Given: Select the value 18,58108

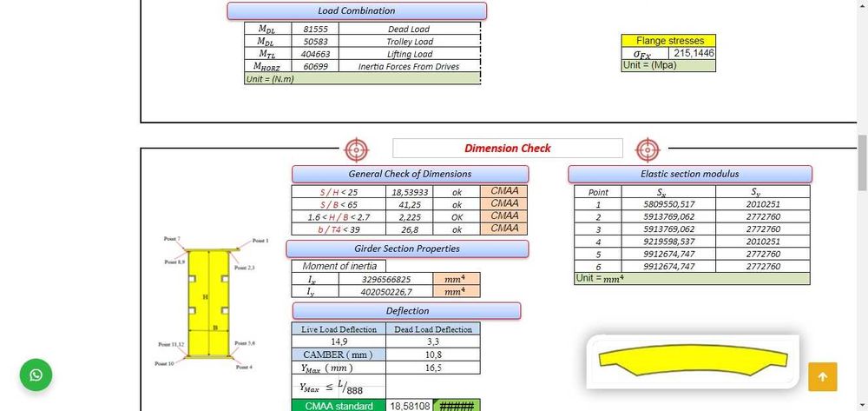Looking at the screenshot, I should click(x=410, y=406).
